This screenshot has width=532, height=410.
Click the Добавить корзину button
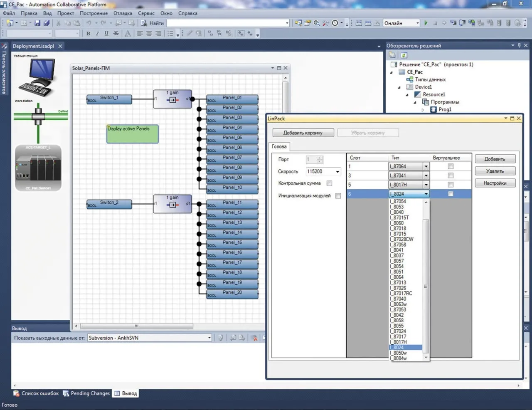point(303,133)
